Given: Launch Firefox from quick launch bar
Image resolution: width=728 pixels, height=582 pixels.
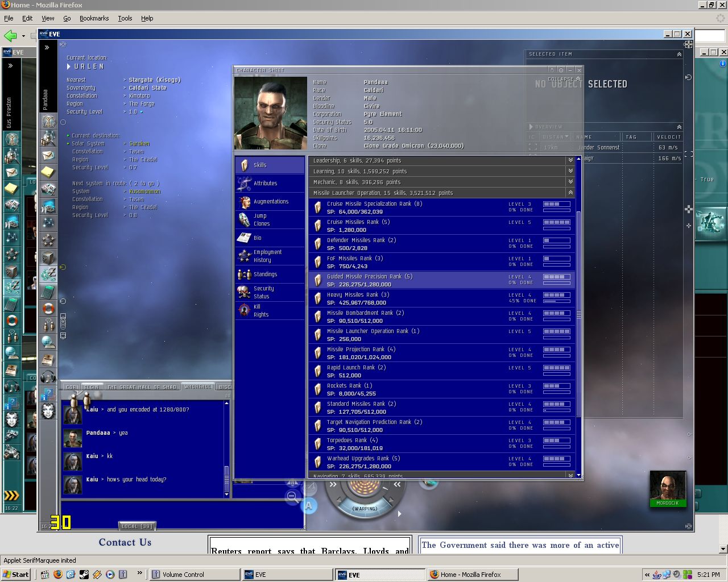Looking at the screenshot, I should (57, 574).
